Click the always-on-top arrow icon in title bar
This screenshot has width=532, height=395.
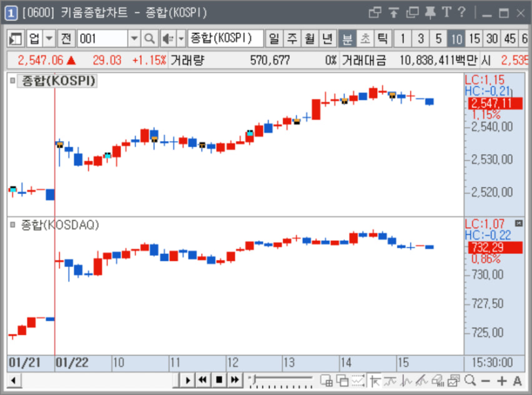394,13
